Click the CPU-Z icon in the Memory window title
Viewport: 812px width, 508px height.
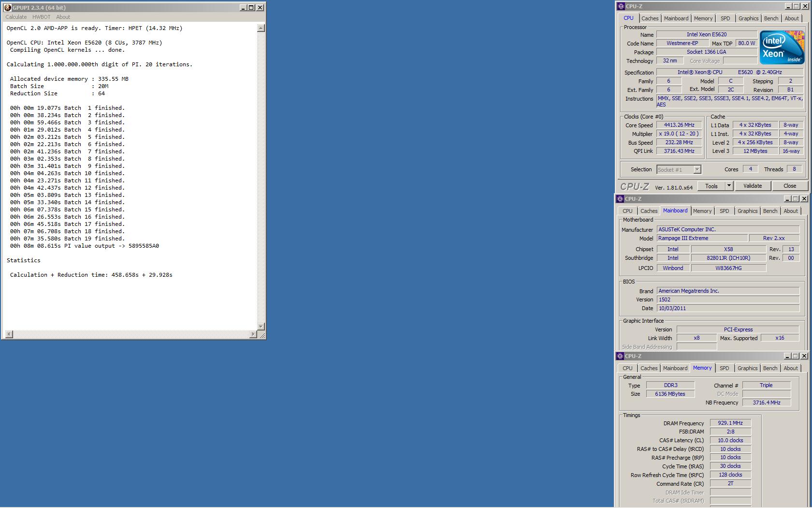(620, 356)
